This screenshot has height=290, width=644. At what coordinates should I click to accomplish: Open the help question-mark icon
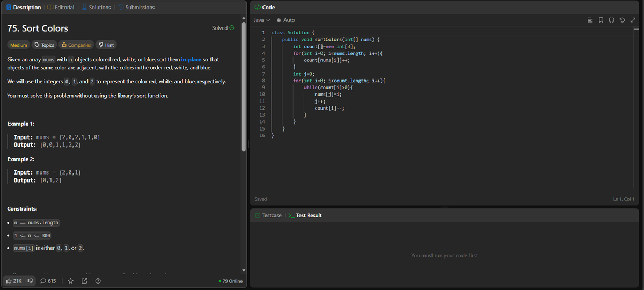pyautogui.click(x=98, y=281)
